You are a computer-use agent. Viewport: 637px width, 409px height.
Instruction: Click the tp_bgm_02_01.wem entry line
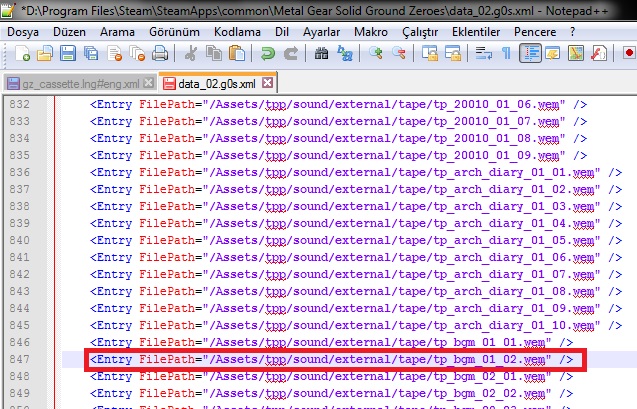tap(332, 377)
